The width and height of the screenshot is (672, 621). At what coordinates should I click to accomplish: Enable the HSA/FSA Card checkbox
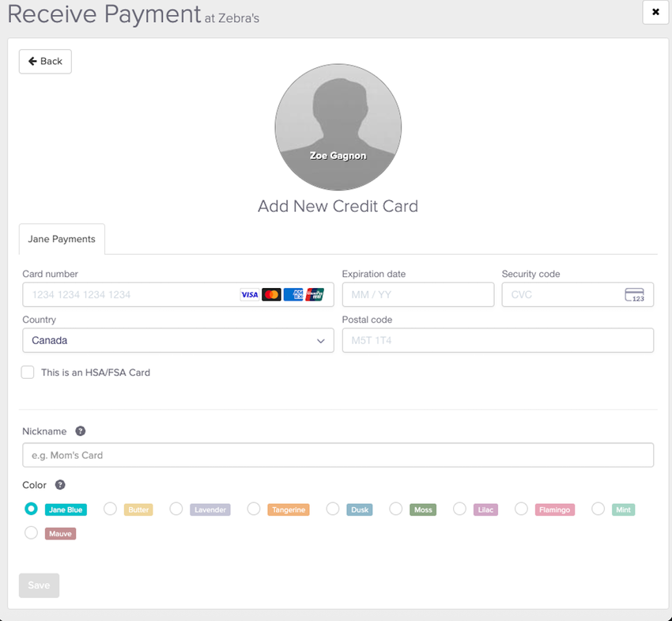coord(28,373)
